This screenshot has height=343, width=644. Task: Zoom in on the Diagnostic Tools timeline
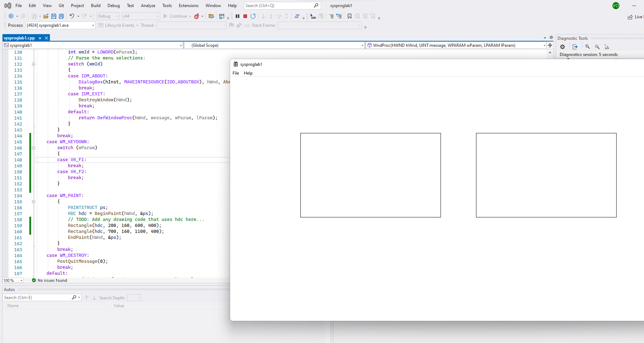[x=587, y=47]
